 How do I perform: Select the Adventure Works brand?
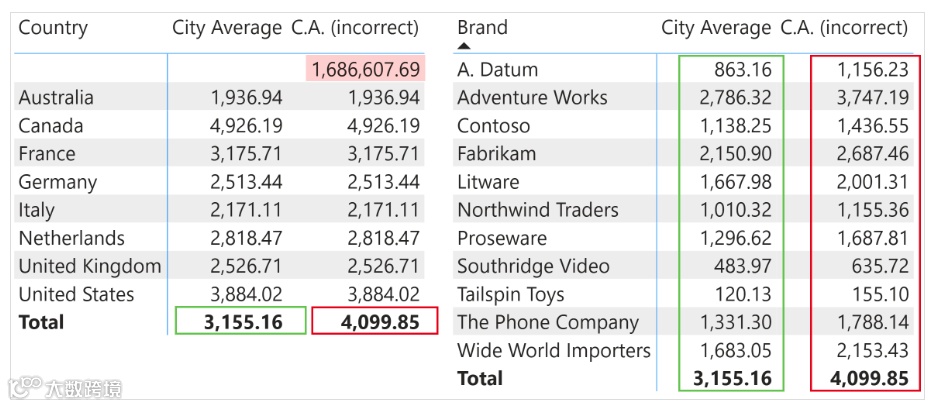[x=532, y=98]
